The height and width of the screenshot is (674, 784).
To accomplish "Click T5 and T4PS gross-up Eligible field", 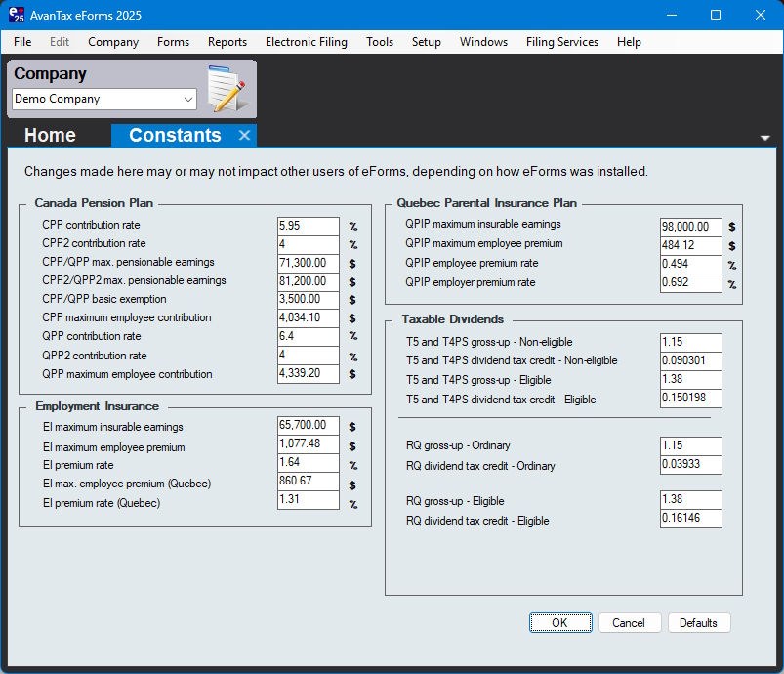I will (x=690, y=380).
